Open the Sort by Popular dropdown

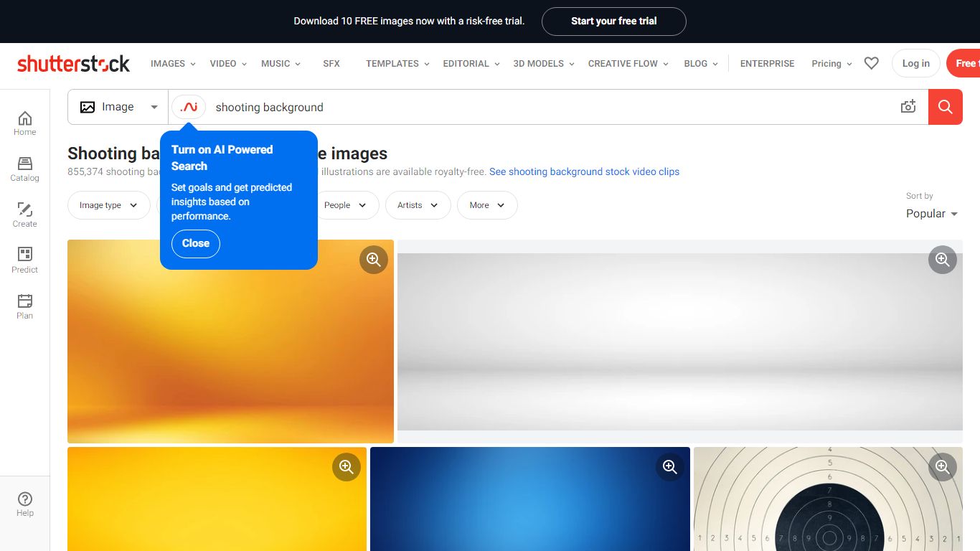point(931,214)
